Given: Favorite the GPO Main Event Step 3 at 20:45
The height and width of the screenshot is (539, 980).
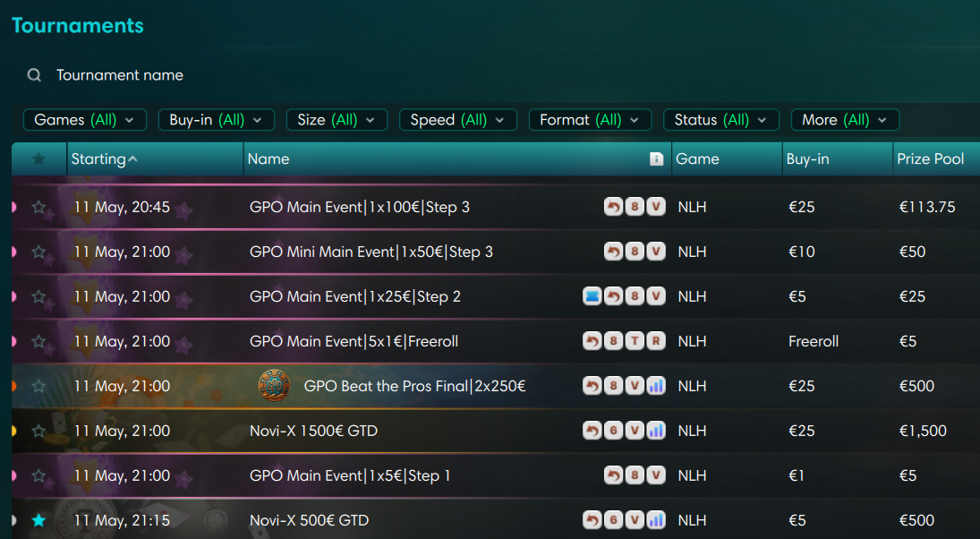Looking at the screenshot, I should [x=38, y=207].
